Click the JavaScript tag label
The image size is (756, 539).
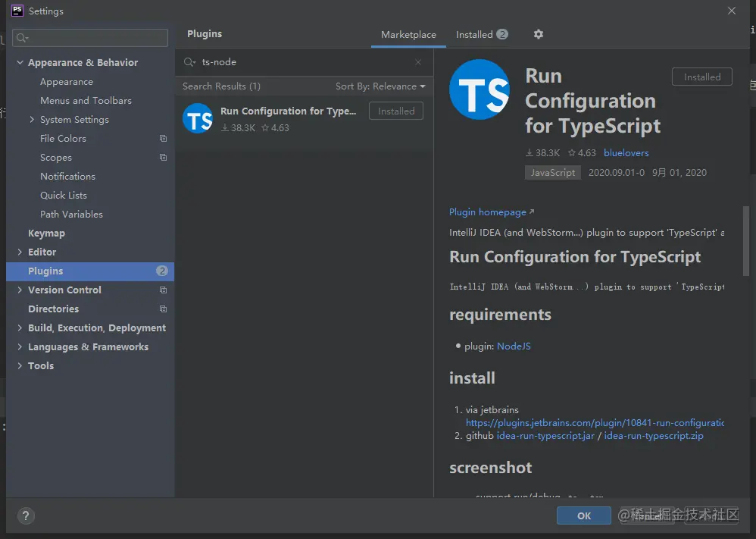pyautogui.click(x=552, y=173)
